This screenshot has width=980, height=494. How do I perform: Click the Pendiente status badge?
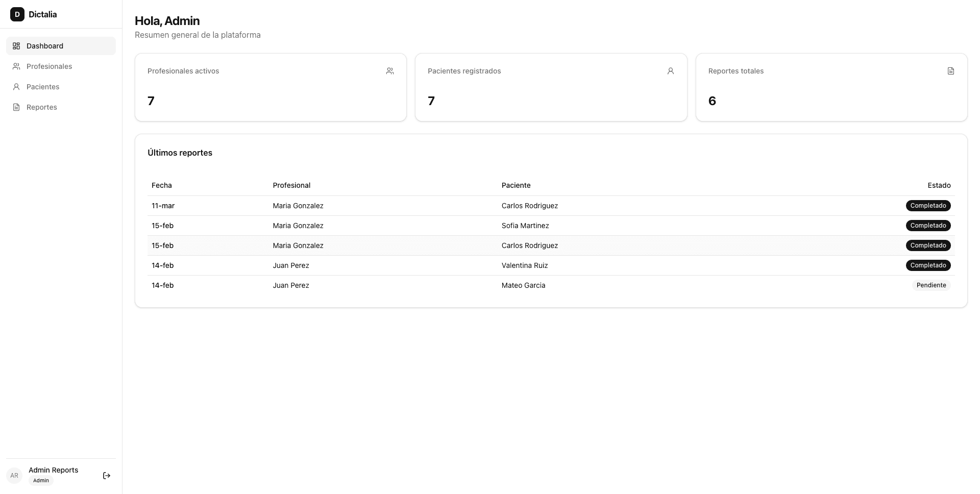pos(931,285)
